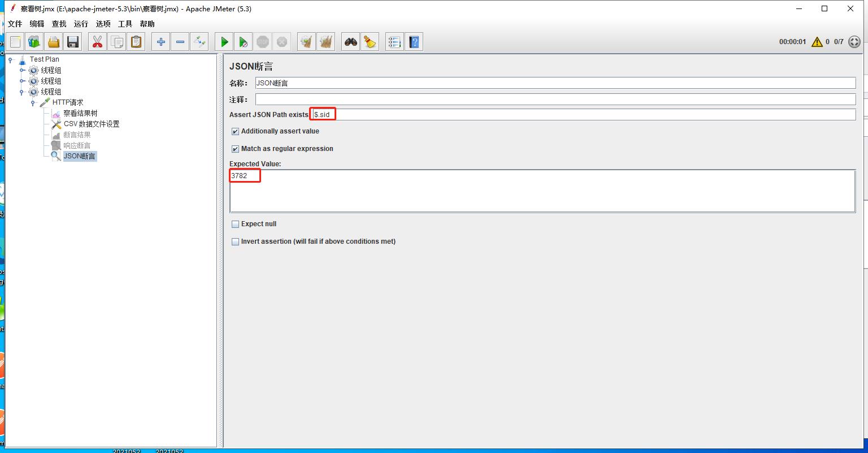Open the 选项 menu
The height and width of the screenshot is (453, 868).
[x=103, y=24]
